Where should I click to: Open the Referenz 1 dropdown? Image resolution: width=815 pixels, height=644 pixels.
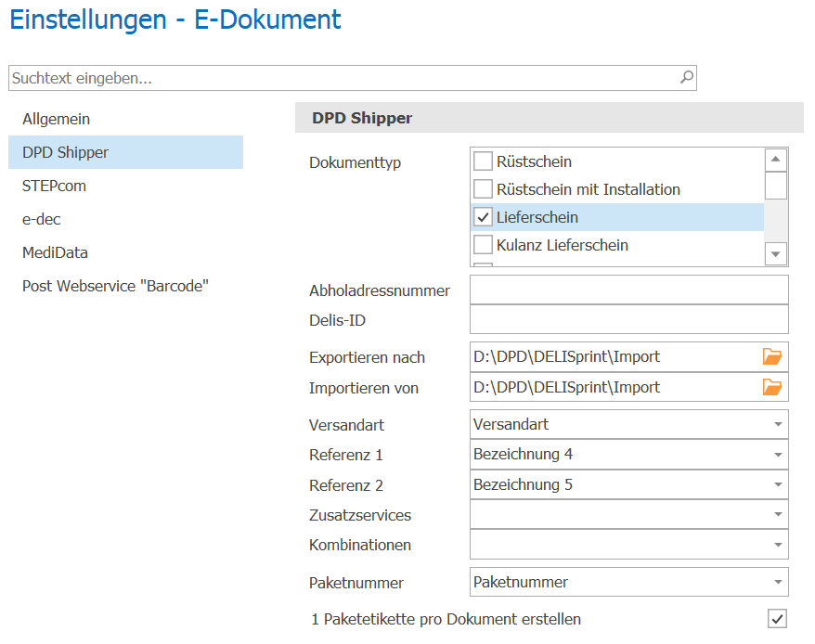click(778, 455)
